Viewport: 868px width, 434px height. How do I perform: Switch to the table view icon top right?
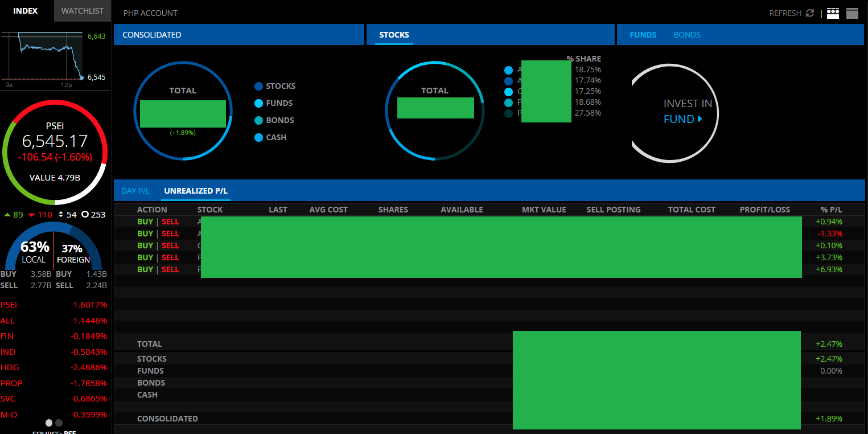pos(852,13)
